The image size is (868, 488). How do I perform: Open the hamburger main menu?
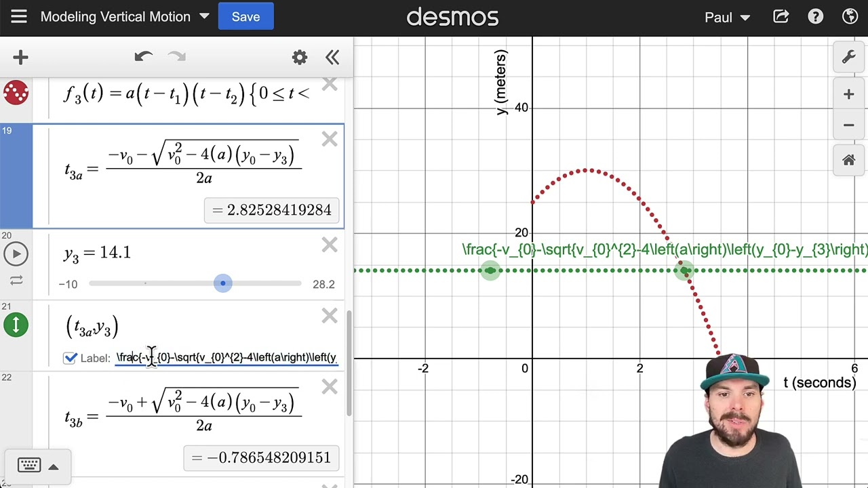(x=18, y=17)
